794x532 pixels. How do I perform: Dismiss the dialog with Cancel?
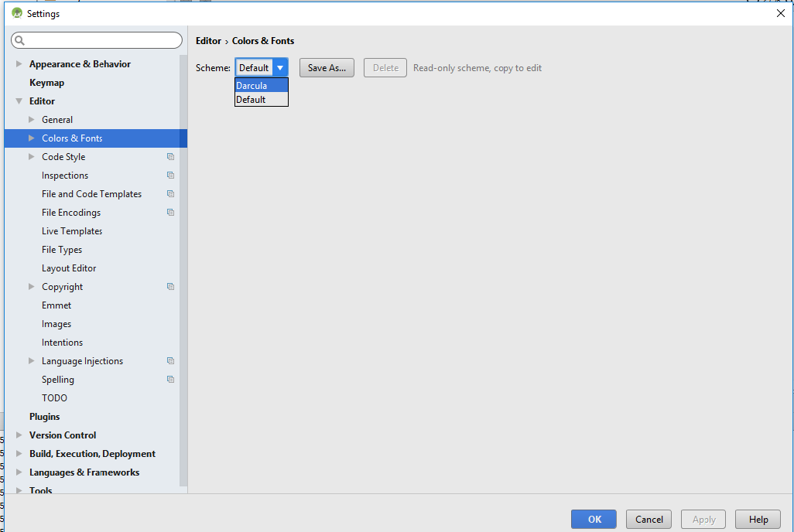[x=649, y=520]
